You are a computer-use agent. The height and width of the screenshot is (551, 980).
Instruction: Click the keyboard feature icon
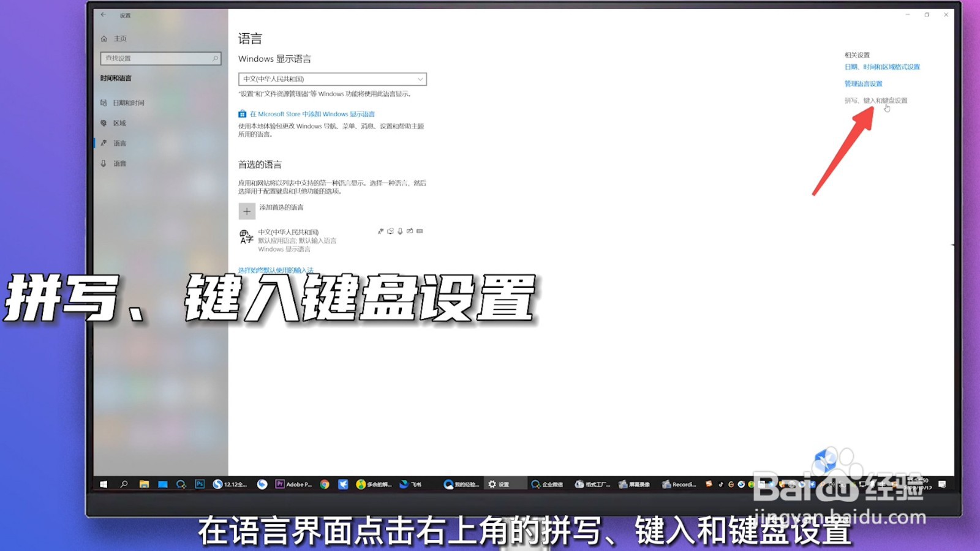(x=420, y=231)
